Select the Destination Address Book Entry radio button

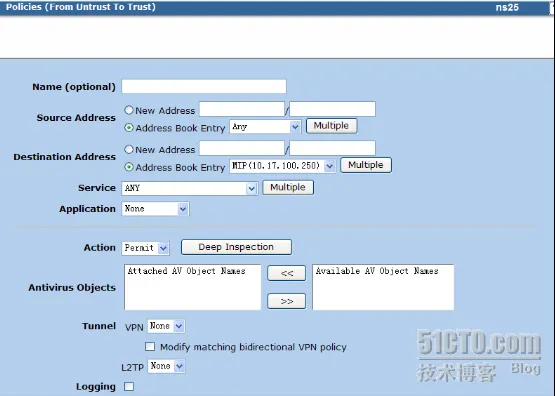129,167
